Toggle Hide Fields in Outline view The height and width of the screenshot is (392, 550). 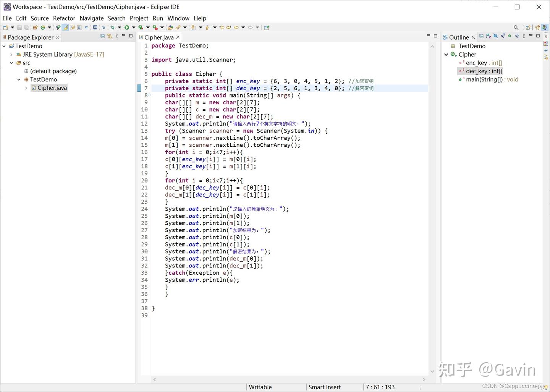point(495,36)
